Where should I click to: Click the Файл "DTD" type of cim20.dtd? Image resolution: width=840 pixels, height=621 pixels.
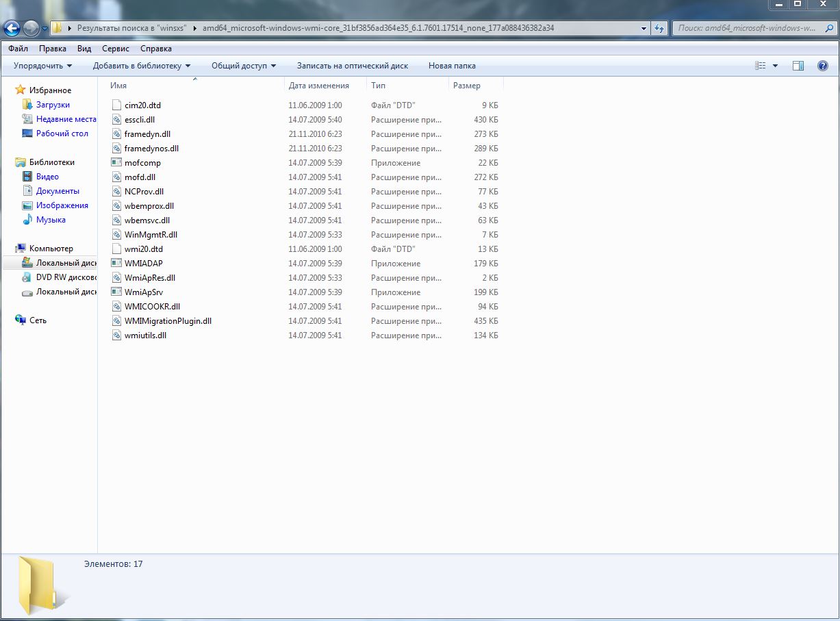(x=393, y=105)
